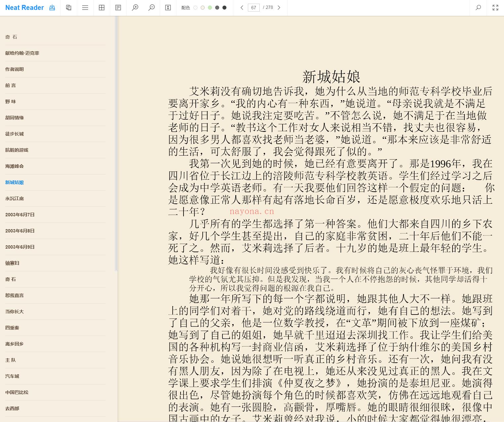Open chapter 去西部

click(12, 408)
